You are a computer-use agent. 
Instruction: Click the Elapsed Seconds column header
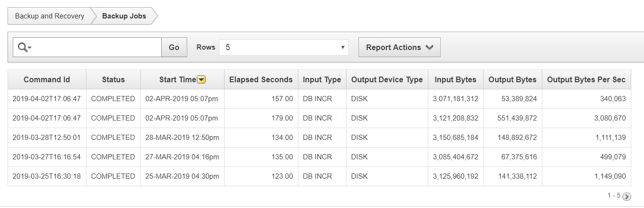coord(261,79)
